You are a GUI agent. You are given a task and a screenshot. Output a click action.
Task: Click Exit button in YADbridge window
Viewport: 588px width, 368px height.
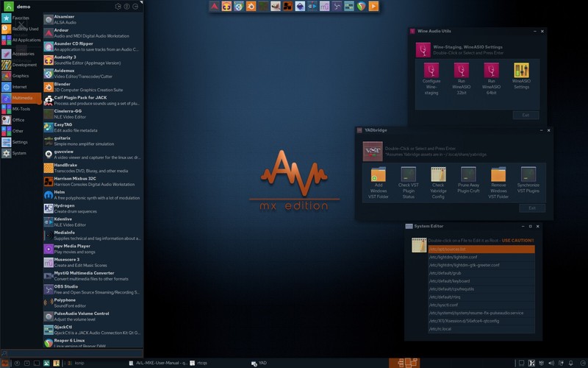pos(532,208)
